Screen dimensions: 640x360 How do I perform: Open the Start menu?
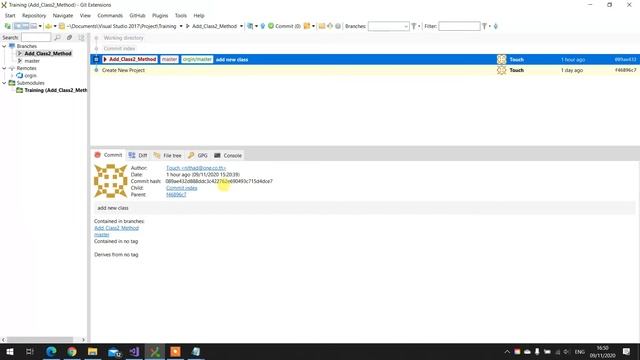click(10, 16)
